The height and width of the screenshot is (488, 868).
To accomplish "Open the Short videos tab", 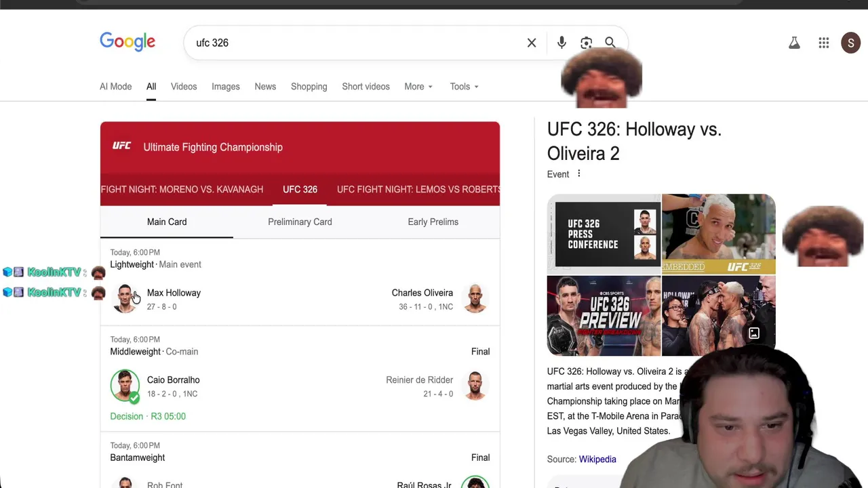I will click(x=366, y=87).
